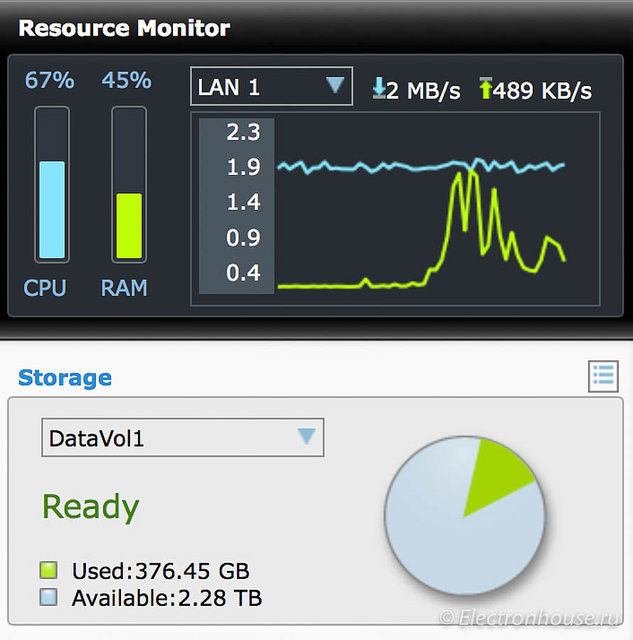Click the 2 MB/s download rate text

423,90
